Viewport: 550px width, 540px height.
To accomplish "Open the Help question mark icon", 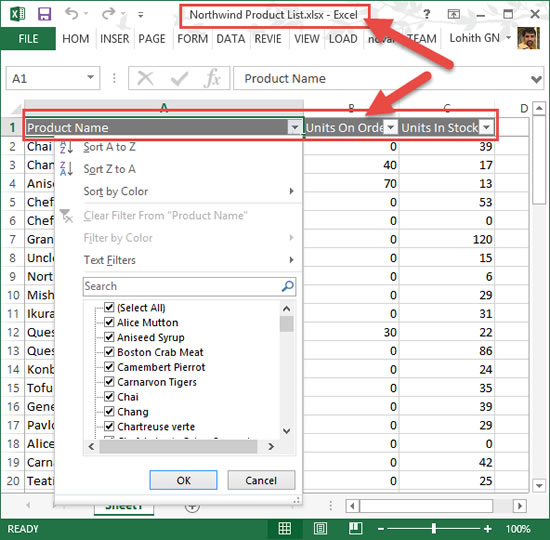I will pos(426,14).
